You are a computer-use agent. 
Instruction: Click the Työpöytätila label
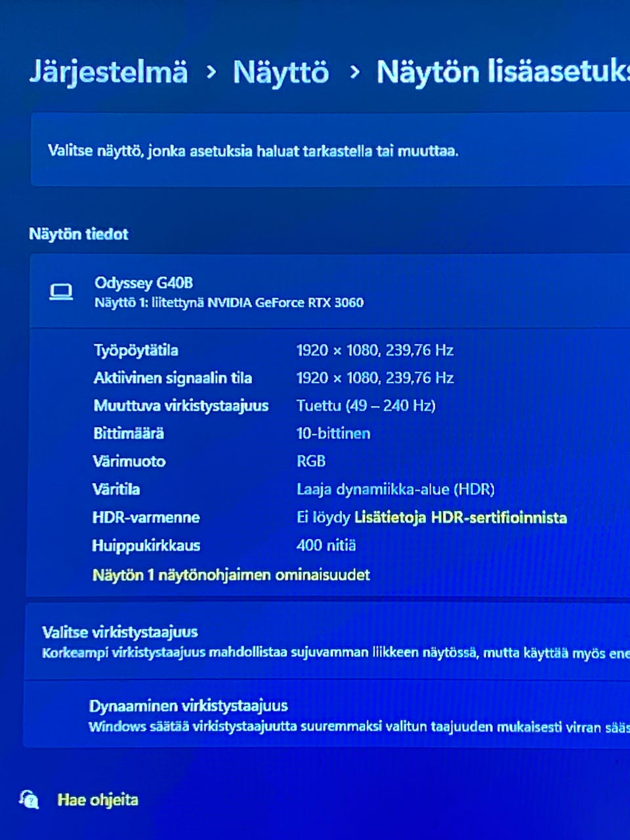pyautogui.click(x=136, y=350)
